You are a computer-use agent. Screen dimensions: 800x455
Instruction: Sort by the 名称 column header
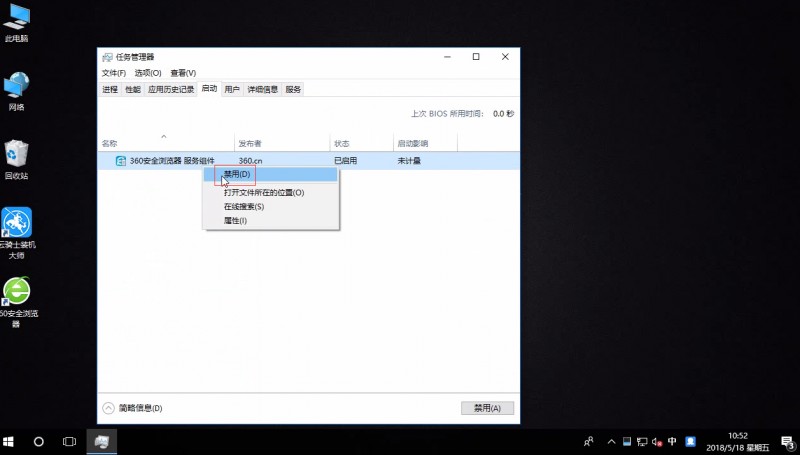[x=166, y=143]
